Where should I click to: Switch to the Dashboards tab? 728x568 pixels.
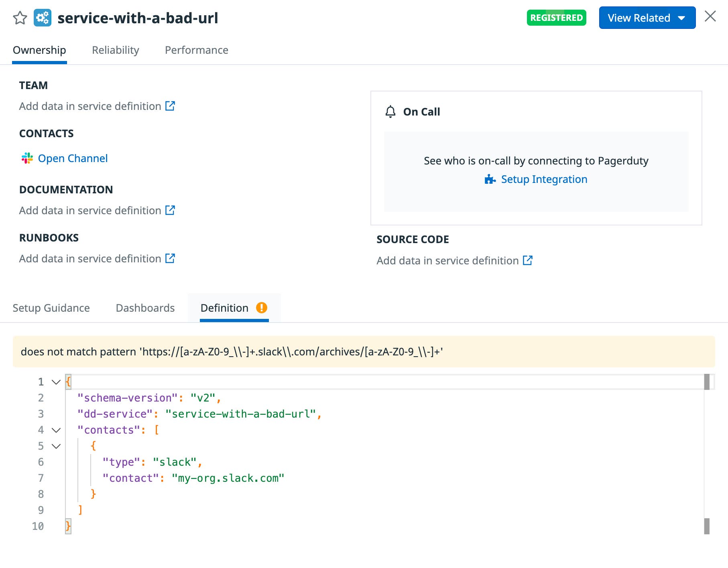(x=145, y=308)
